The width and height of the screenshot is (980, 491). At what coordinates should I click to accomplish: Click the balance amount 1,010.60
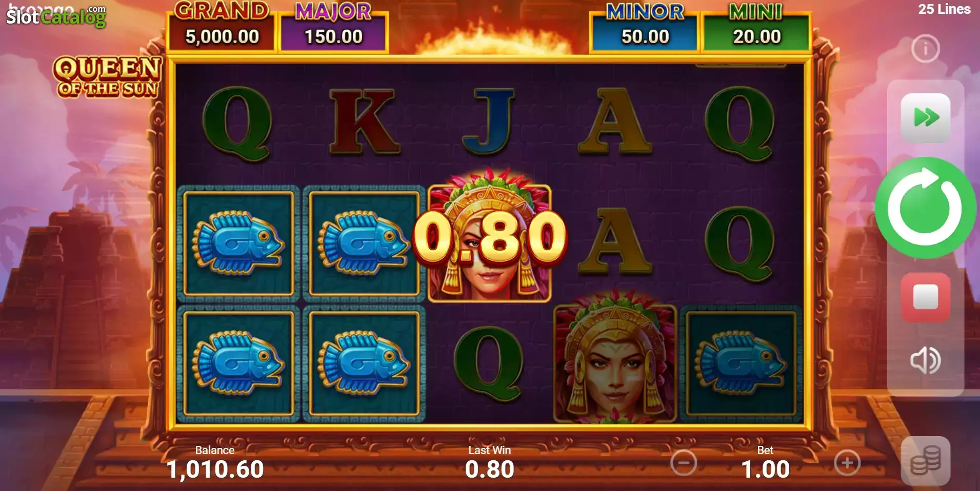tap(215, 469)
